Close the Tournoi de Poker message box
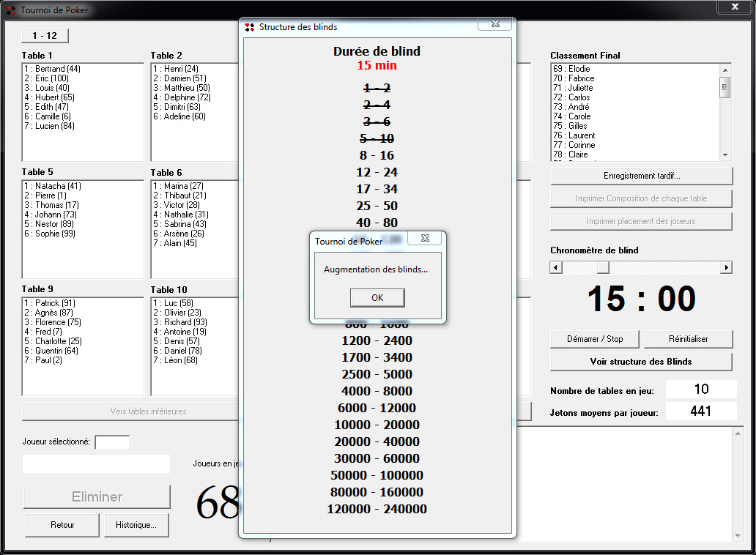Viewport: 756px width, 555px height. [424, 239]
